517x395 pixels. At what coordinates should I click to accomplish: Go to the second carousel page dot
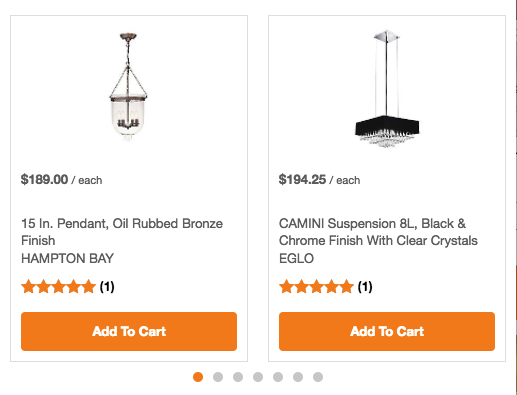pyautogui.click(x=218, y=377)
